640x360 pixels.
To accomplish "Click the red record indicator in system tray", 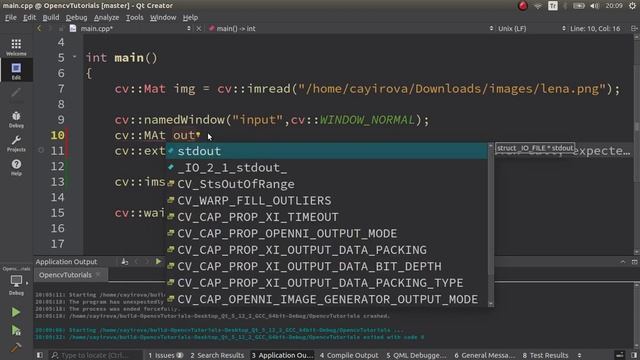I will (x=523, y=6).
